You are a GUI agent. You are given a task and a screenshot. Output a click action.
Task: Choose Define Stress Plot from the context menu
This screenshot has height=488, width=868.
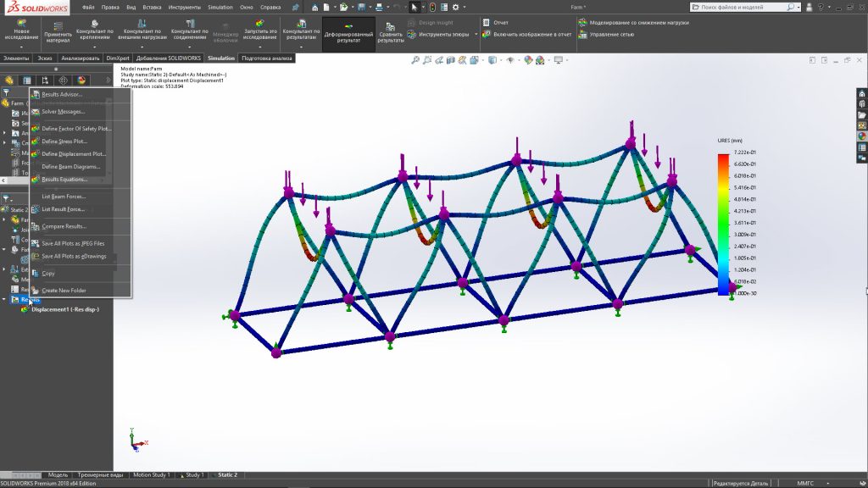click(x=64, y=141)
